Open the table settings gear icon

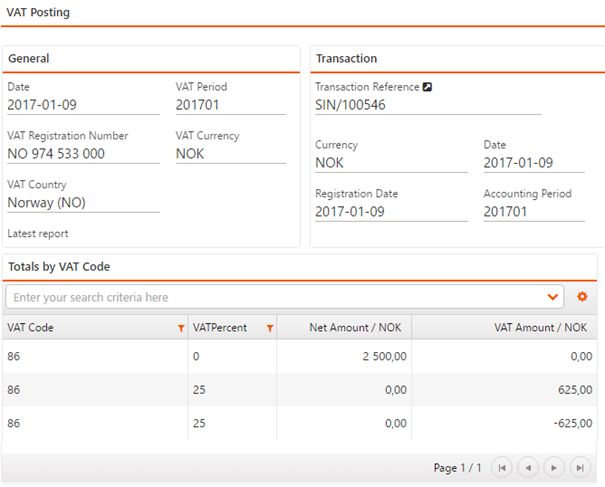click(582, 297)
